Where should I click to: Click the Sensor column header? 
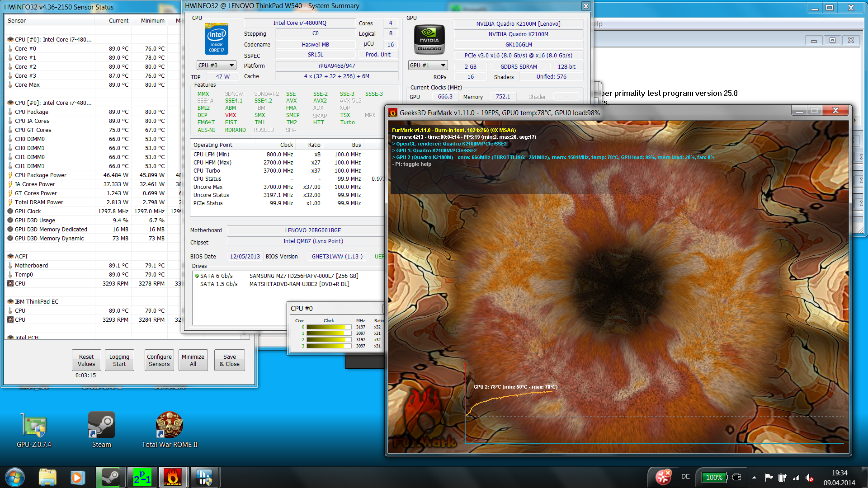pos(50,21)
